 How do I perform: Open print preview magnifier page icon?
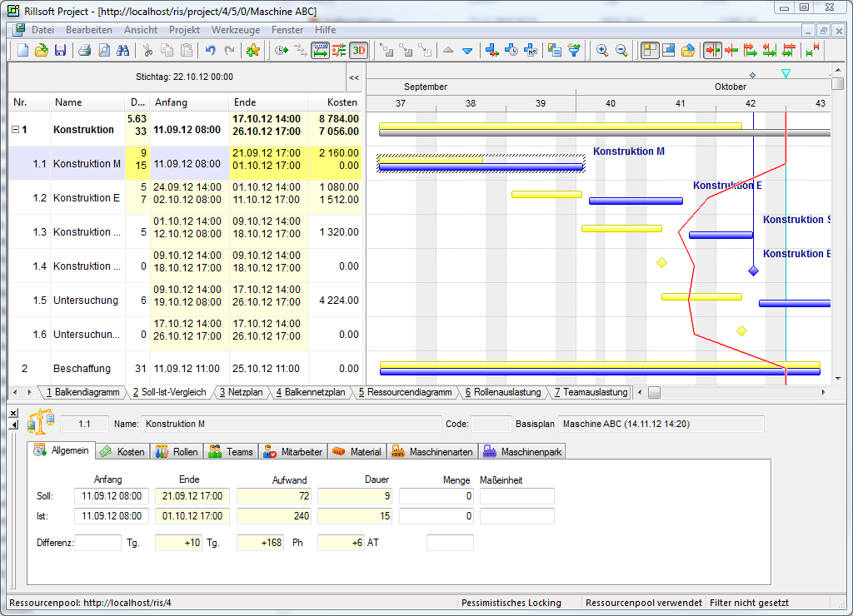pyautogui.click(x=104, y=51)
